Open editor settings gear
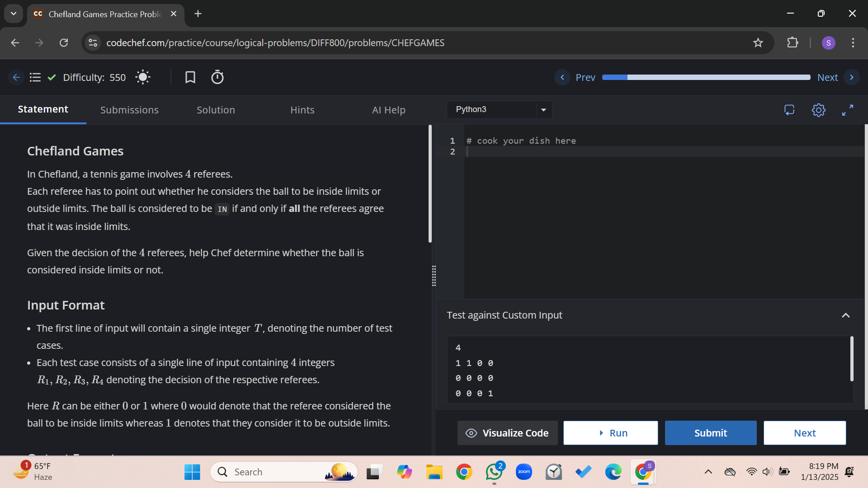The height and width of the screenshot is (488, 868). 819,110
